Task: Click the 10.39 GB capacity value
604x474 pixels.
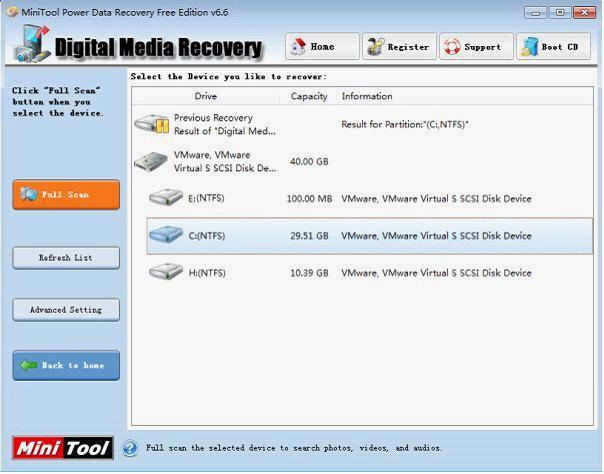Action: point(309,273)
